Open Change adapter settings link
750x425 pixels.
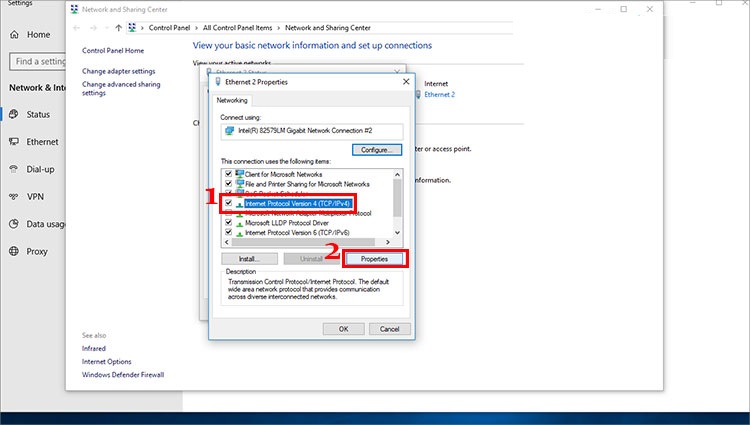[119, 71]
